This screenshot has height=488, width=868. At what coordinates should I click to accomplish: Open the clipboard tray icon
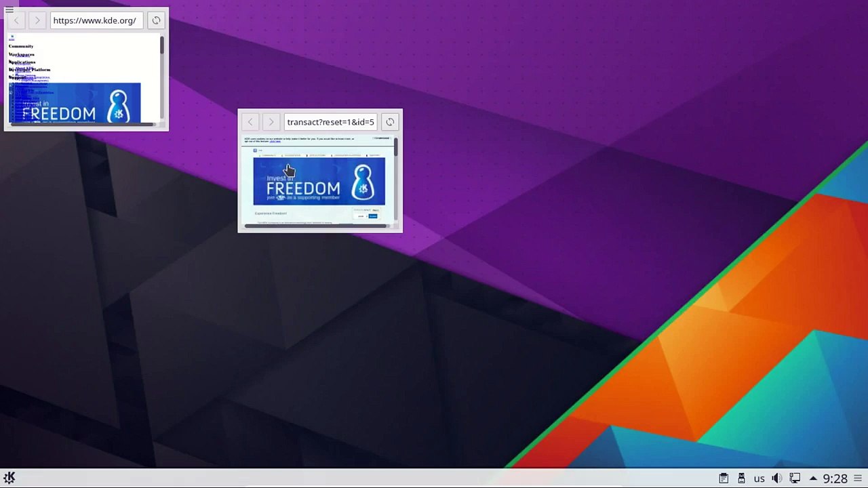pyautogui.click(x=724, y=479)
